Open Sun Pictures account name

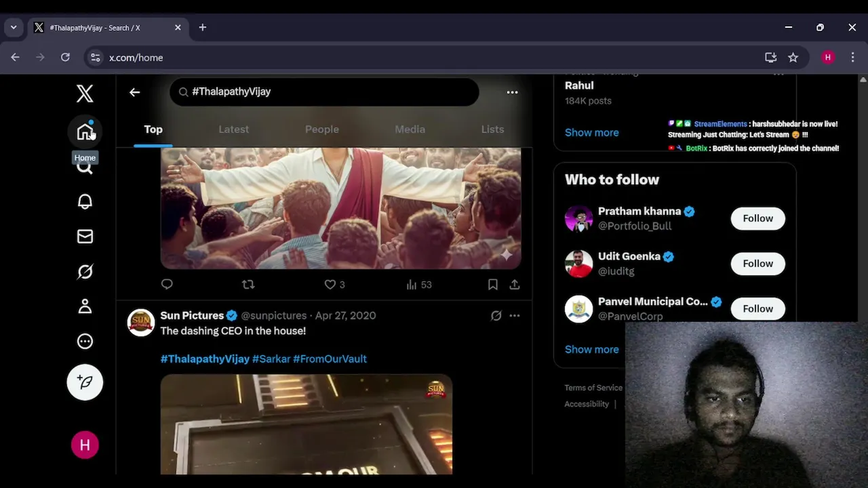click(x=192, y=315)
